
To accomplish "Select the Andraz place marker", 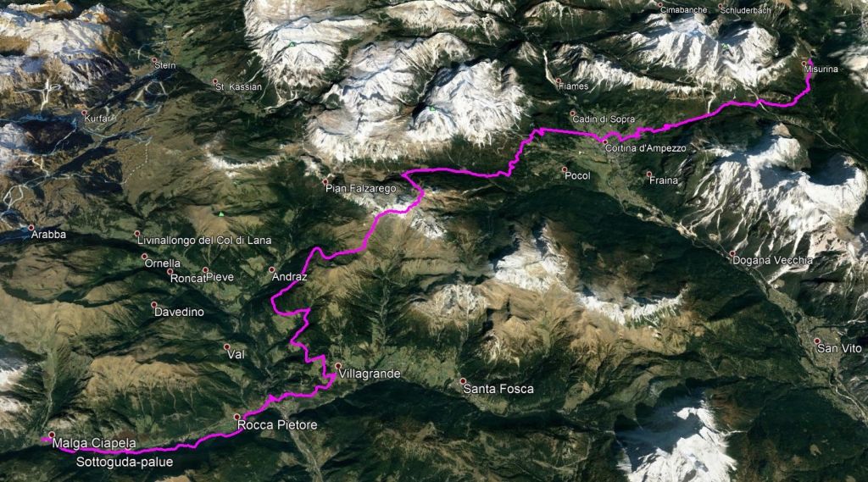I will pyautogui.click(x=272, y=270).
